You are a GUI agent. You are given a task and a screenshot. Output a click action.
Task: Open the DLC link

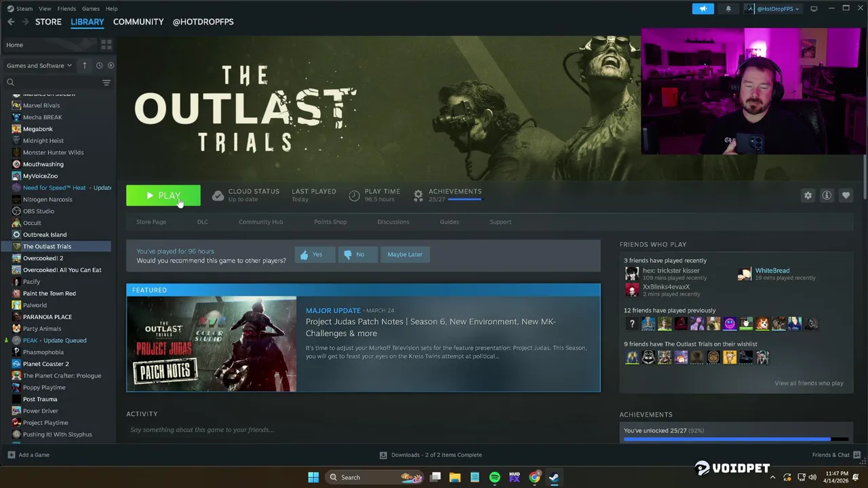202,222
